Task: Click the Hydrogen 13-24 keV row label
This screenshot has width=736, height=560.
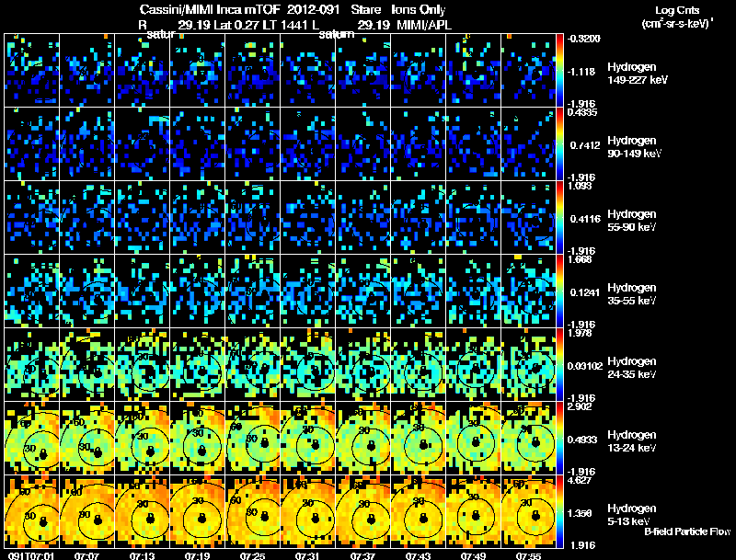Action: coord(632,441)
